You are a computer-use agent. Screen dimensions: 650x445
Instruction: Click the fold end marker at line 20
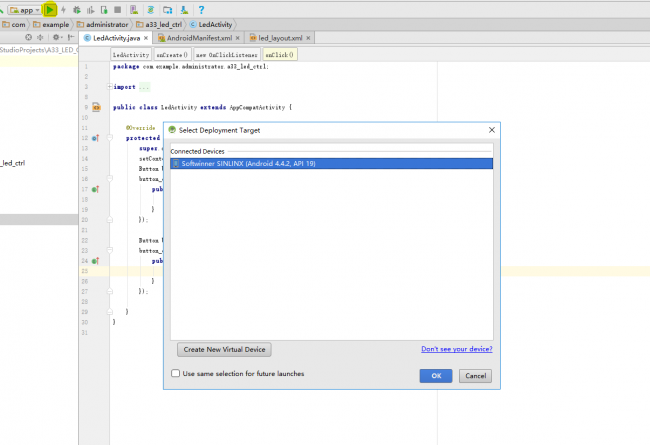pyautogui.click(x=110, y=219)
